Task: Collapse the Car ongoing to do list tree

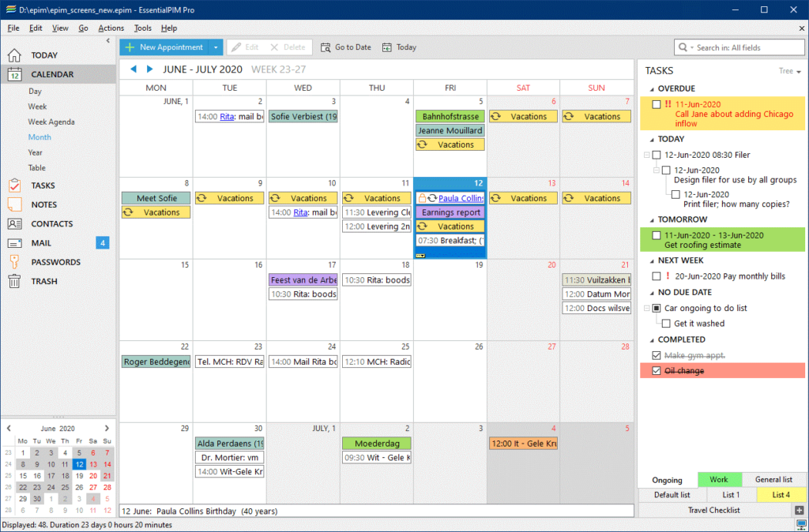Action: (648, 308)
